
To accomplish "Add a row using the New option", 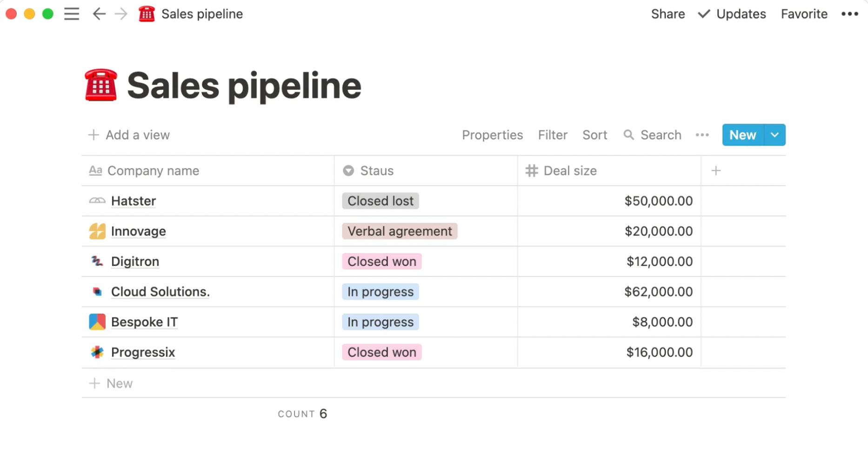I will [111, 383].
